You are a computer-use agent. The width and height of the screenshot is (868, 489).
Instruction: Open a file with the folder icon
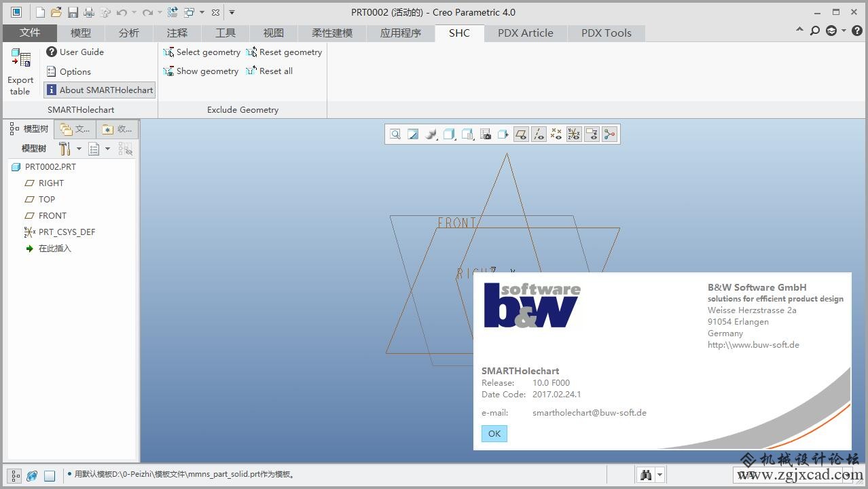56,12
